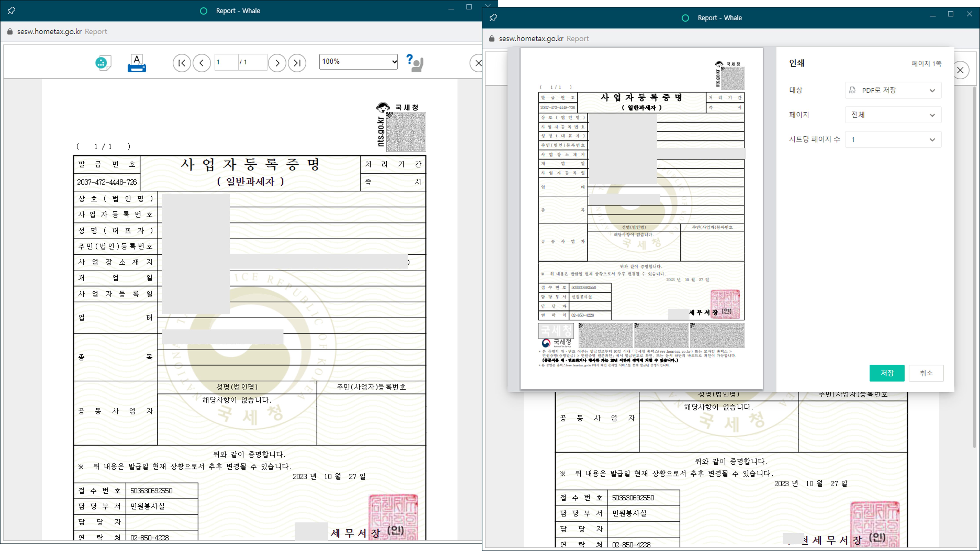This screenshot has height=551, width=980.
Task: Open the destination 'PDF로 저장' dropdown
Action: [893, 90]
